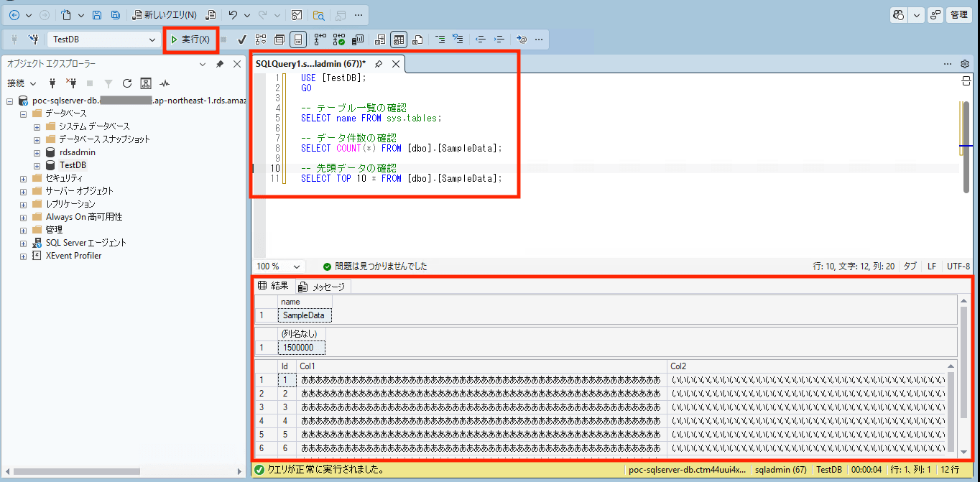
Task: Click the Increase Indent icon
Action: pos(499,40)
